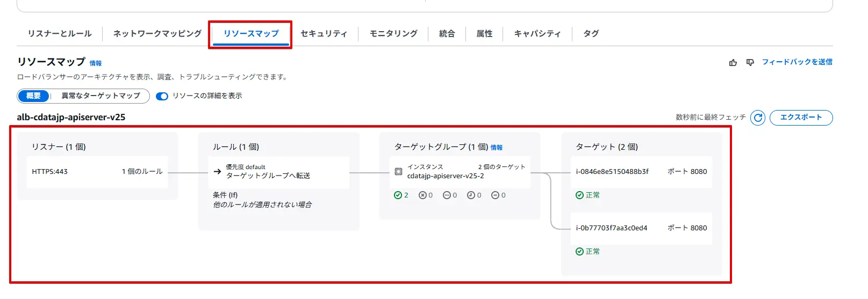Select the 異常なターゲットマップ view option
The width and height of the screenshot is (868, 299).
pyautogui.click(x=101, y=96)
